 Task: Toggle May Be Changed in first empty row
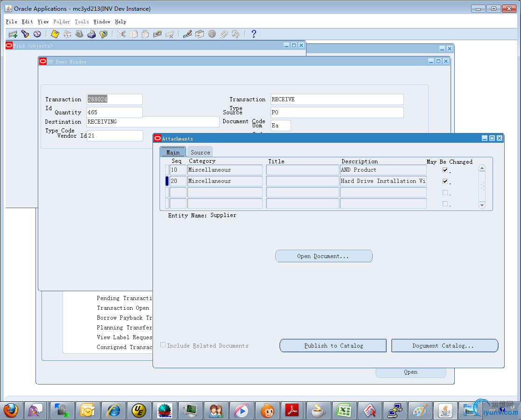pos(445,193)
